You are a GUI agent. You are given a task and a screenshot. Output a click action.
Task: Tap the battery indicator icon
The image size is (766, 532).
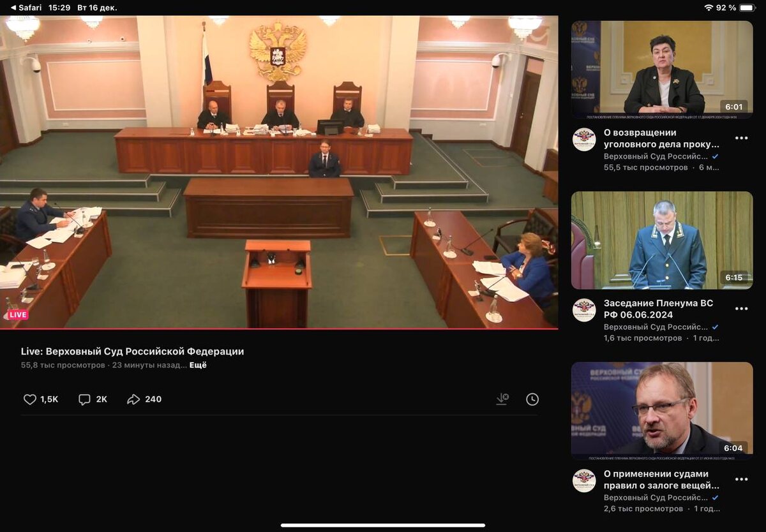point(747,8)
